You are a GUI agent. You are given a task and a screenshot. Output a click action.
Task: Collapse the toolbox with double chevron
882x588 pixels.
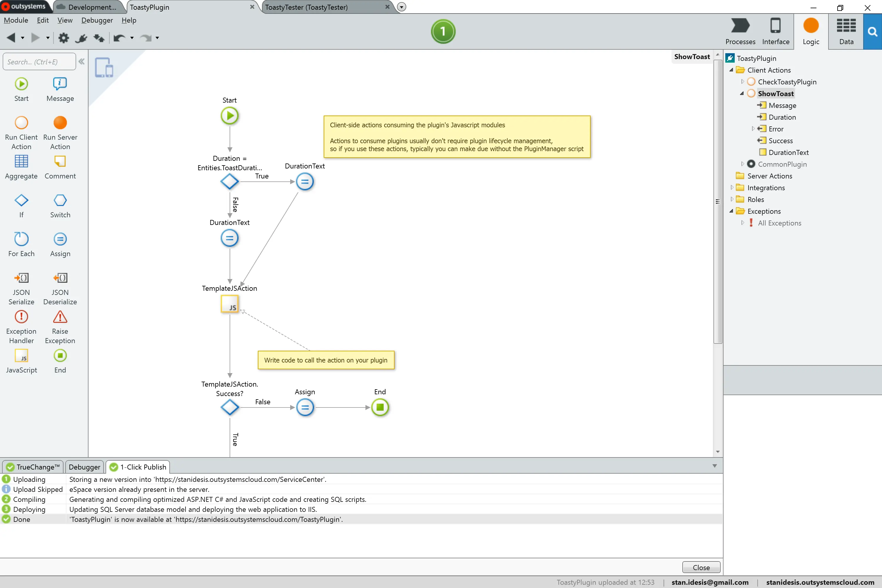(81, 61)
